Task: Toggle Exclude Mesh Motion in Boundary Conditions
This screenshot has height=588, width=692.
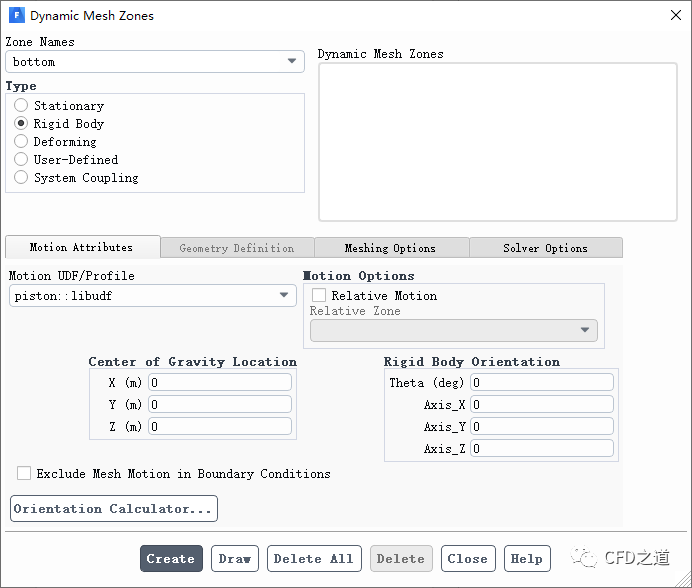Action: pos(24,474)
